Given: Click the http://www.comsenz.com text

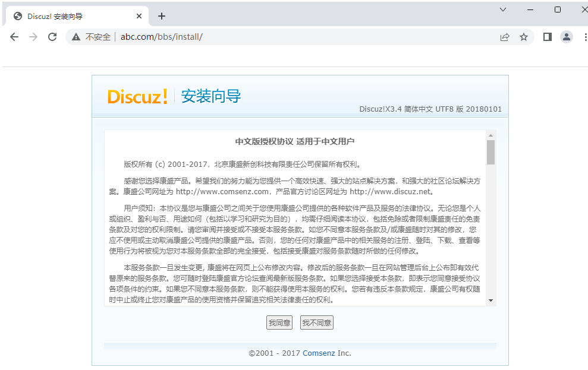Looking at the screenshot, I should click(222, 192).
